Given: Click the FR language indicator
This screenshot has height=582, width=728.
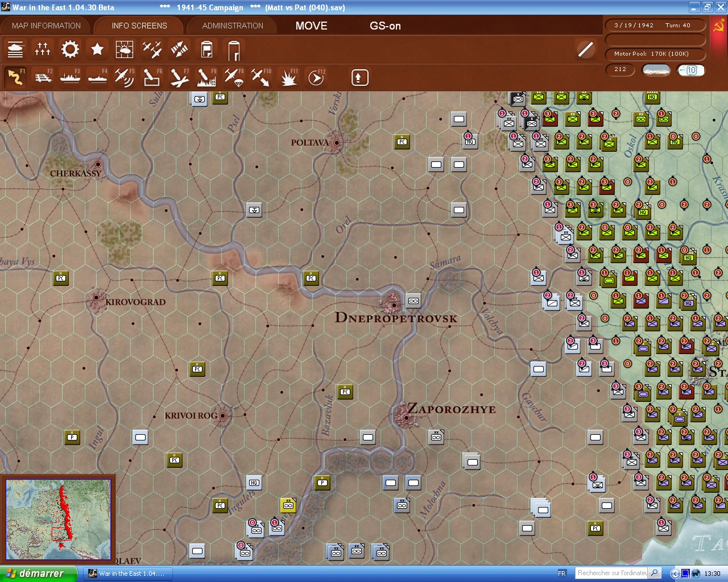Looking at the screenshot, I should coord(562,573).
